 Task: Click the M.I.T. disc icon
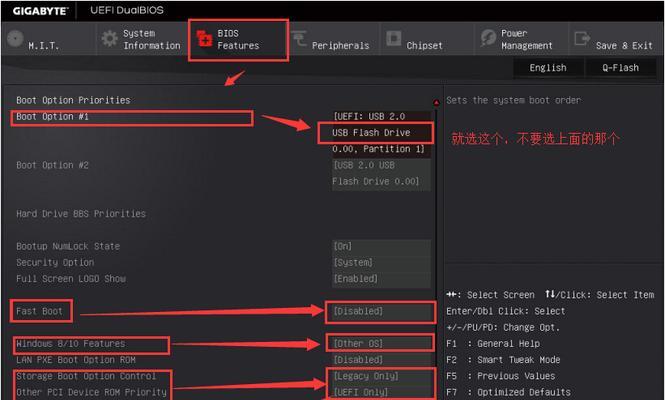click(15, 39)
